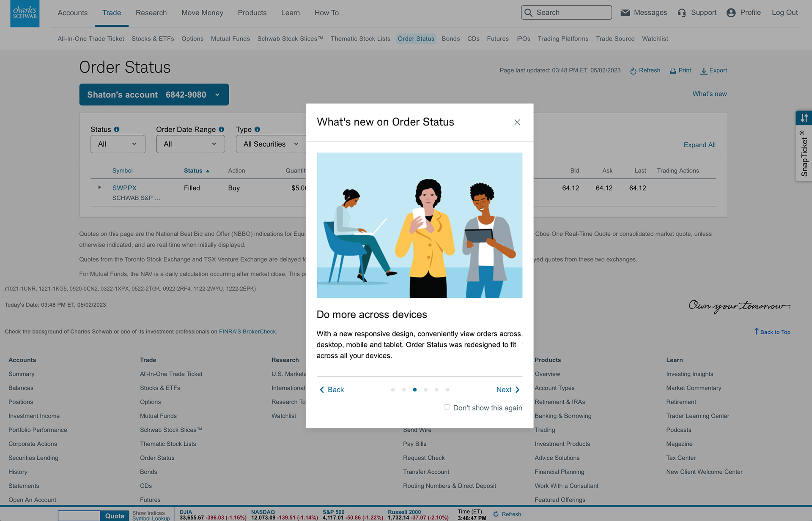Viewport: 812px width, 521px height.
Task: Open the Trade main menu
Action: pos(112,13)
